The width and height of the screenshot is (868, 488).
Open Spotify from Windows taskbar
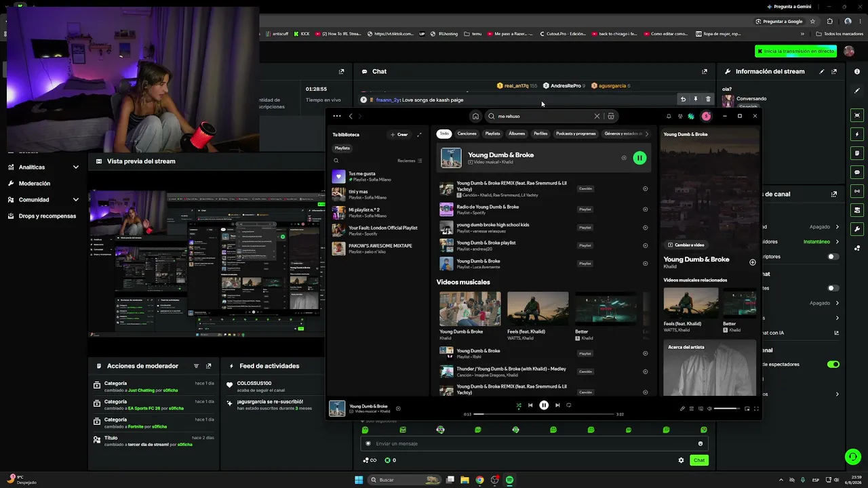point(509,480)
